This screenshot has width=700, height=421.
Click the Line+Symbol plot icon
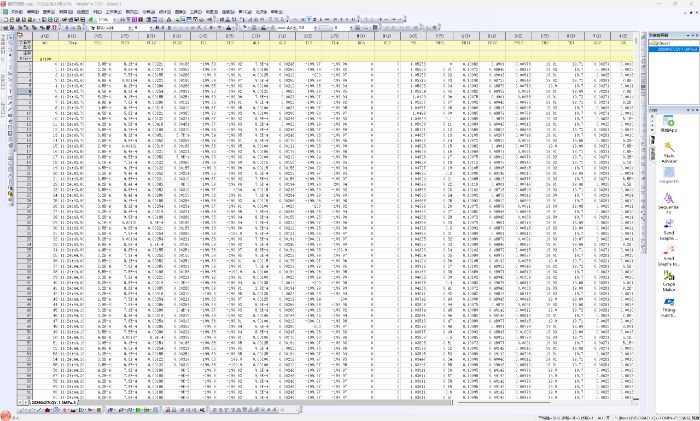coord(39,410)
